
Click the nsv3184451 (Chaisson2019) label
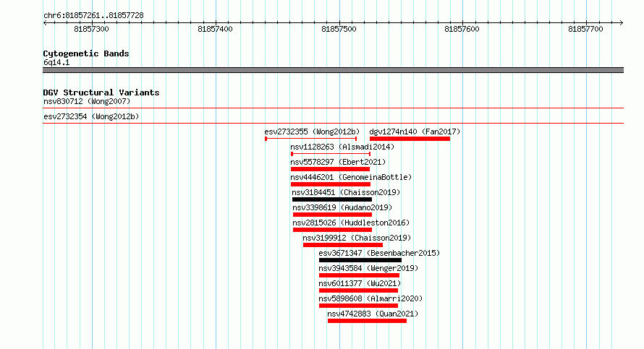click(346, 192)
